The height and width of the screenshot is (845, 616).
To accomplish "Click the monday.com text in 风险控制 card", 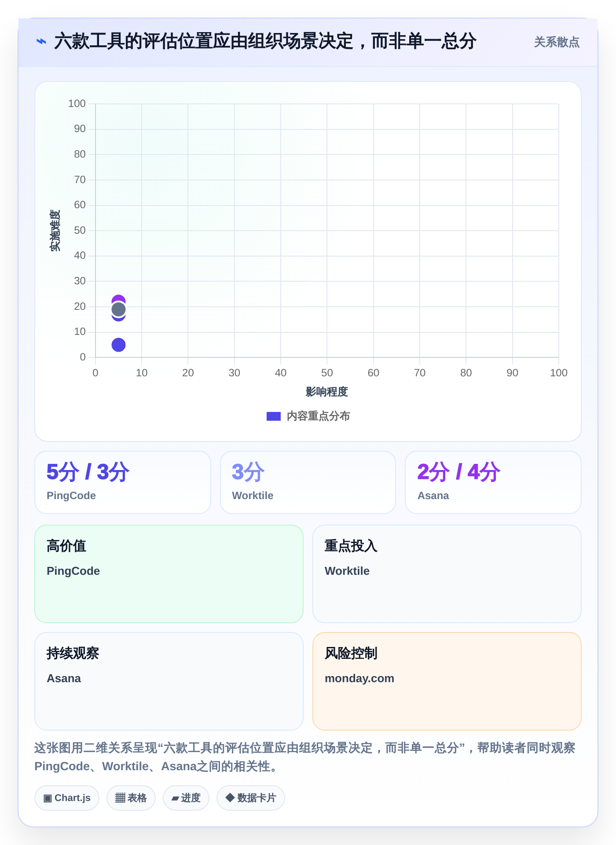I will 359,678.
